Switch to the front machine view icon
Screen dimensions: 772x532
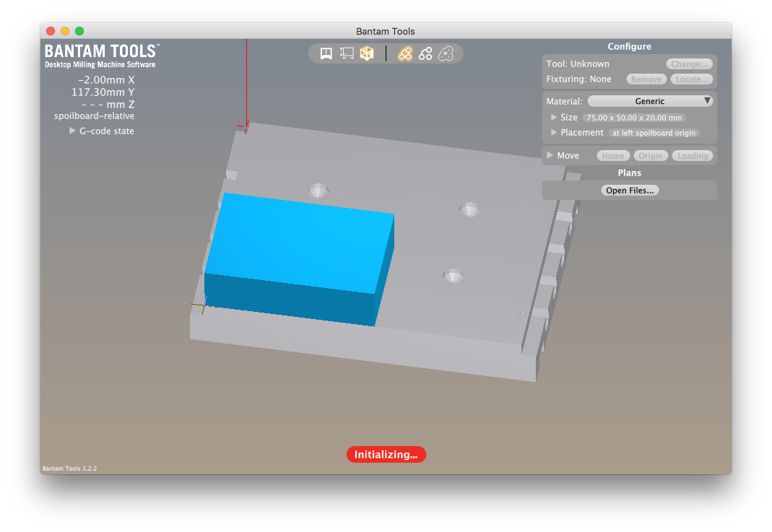[326, 53]
